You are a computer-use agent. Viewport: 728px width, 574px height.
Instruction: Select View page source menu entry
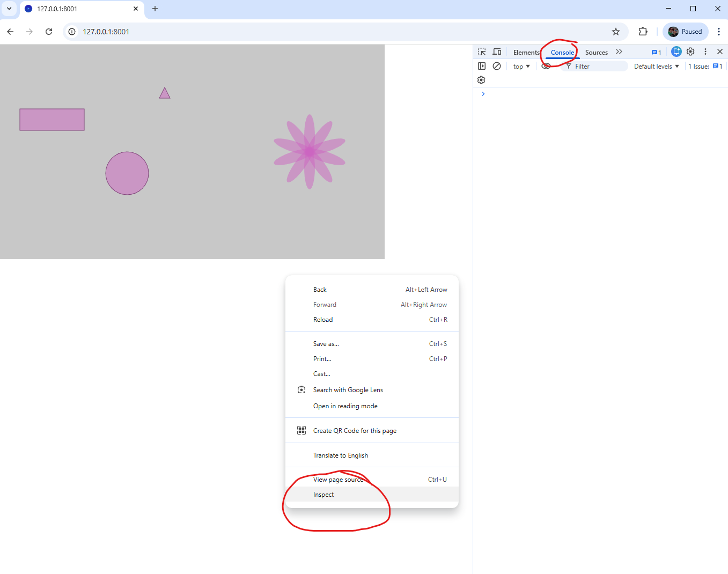338,480
